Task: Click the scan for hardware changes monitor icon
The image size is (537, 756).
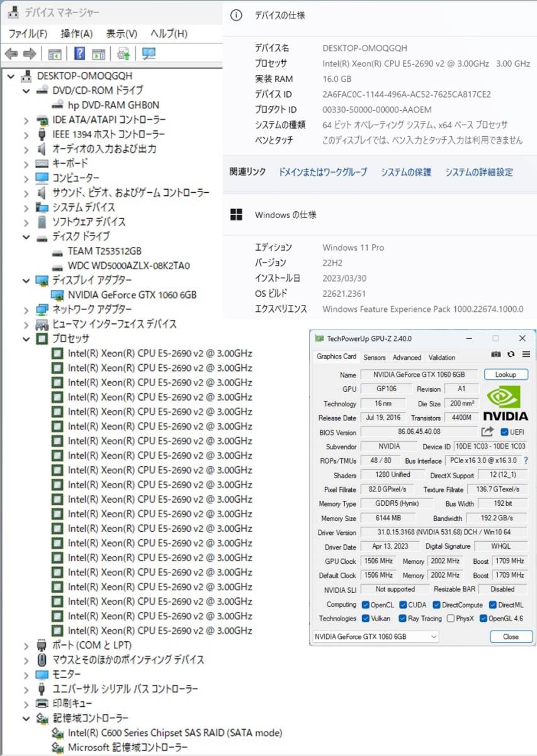Action: [x=149, y=54]
